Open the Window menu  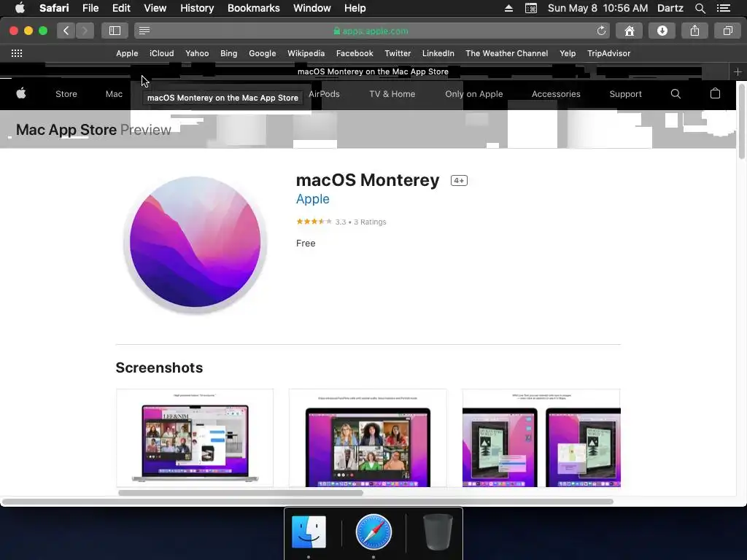pos(312,8)
